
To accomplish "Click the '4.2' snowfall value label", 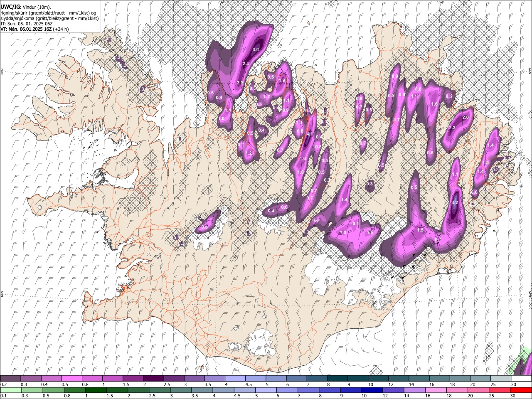I will coord(454,203).
